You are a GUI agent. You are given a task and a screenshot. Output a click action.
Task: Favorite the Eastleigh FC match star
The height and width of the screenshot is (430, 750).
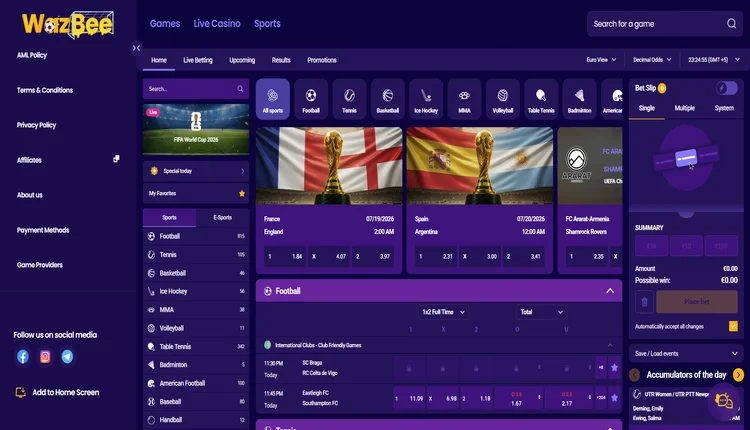pyautogui.click(x=615, y=397)
